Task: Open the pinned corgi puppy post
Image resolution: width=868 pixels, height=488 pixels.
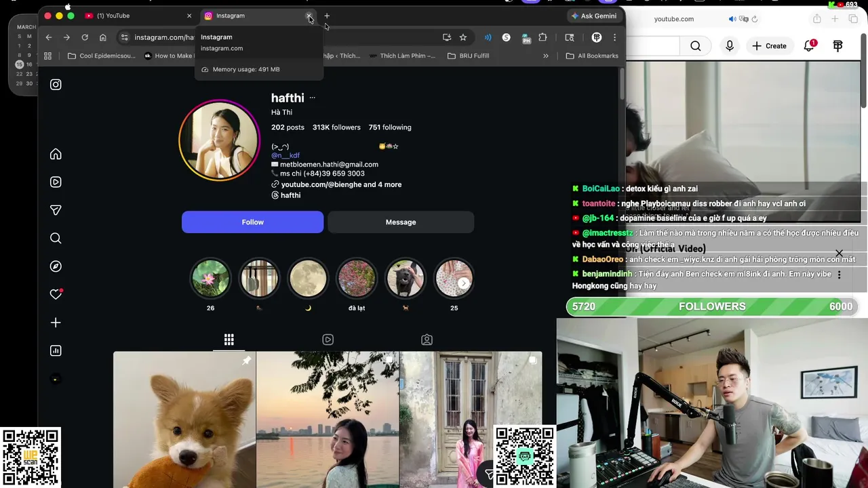Action: click(184, 420)
